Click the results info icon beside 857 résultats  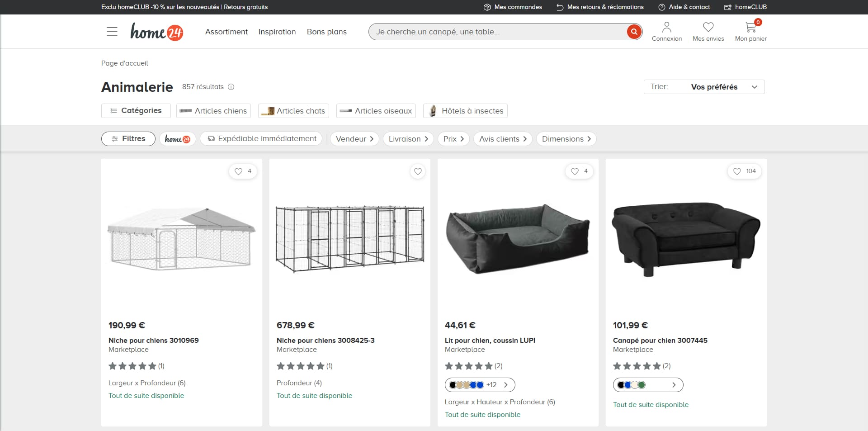[231, 87]
